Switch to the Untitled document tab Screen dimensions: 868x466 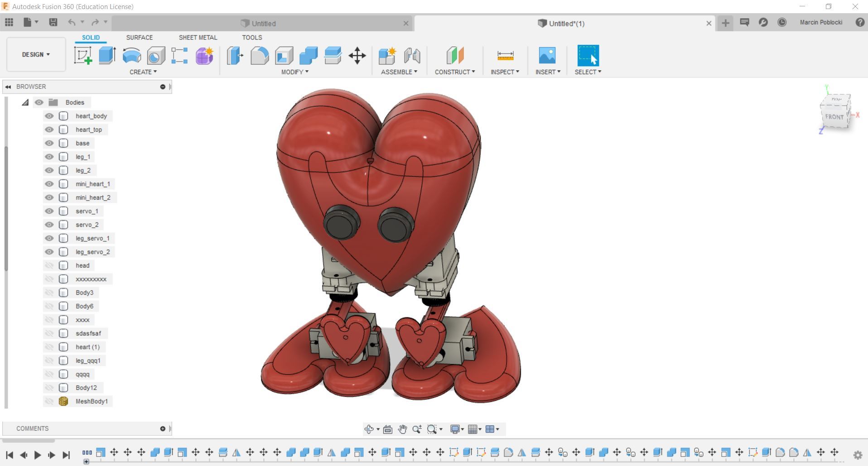[263, 23]
